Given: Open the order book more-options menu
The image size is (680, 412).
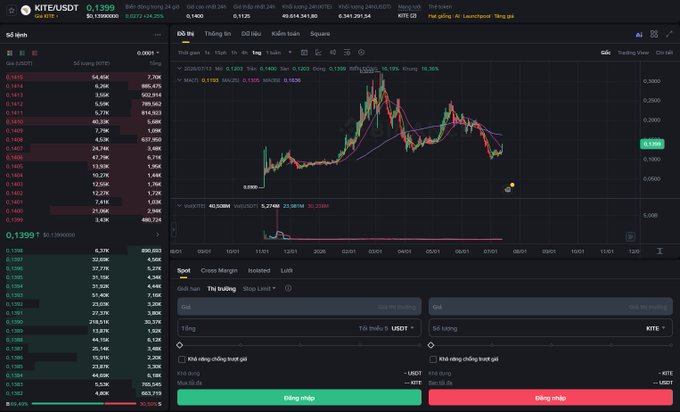Looking at the screenshot, I should point(157,35).
